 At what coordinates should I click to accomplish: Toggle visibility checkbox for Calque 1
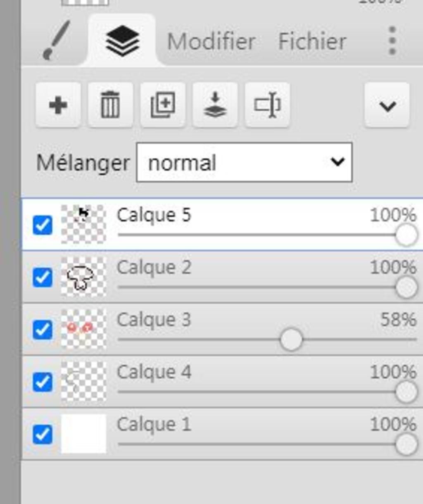point(43,435)
